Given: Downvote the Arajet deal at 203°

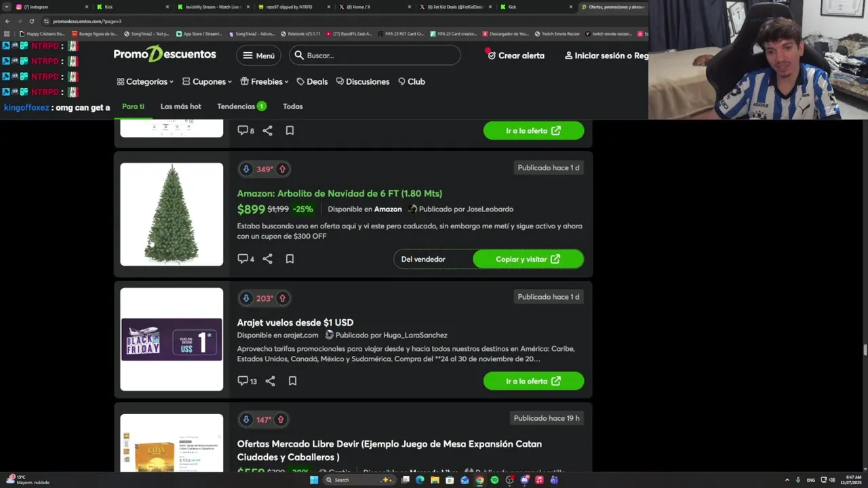Looking at the screenshot, I should [246, 298].
